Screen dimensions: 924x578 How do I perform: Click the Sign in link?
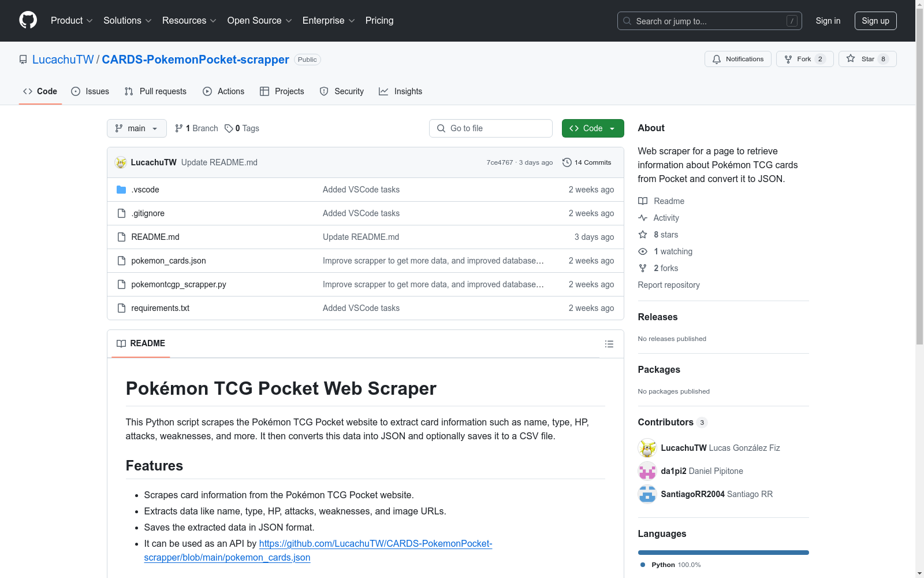pos(828,21)
